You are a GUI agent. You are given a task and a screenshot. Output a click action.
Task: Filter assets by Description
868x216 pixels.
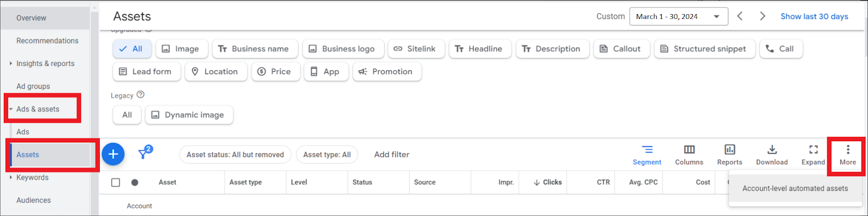tap(552, 49)
